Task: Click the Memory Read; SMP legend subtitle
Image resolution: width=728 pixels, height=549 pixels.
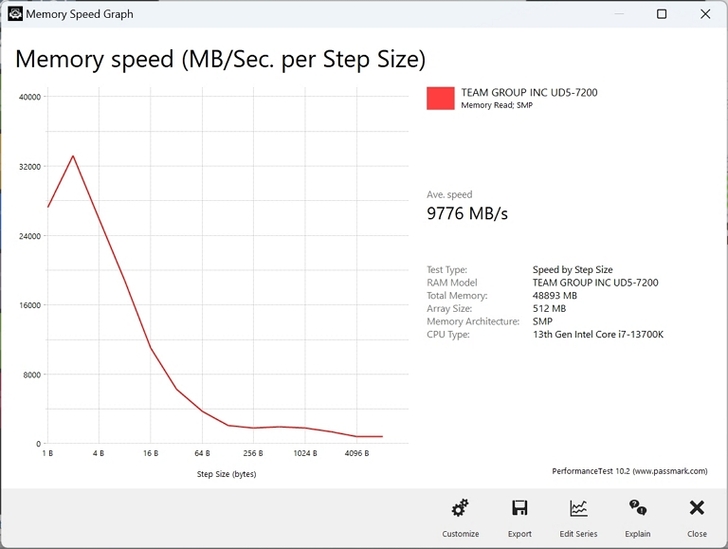Action: [x=497, y=105]
